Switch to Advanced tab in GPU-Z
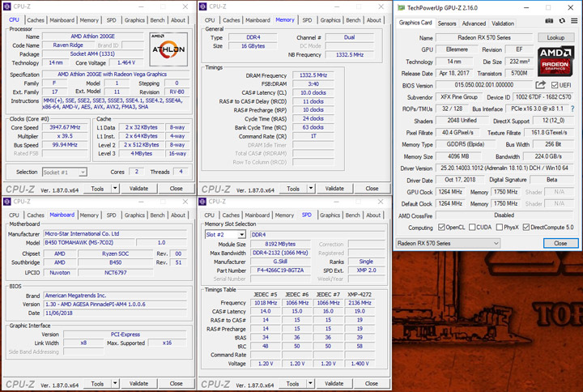 [x=474, y=23]
